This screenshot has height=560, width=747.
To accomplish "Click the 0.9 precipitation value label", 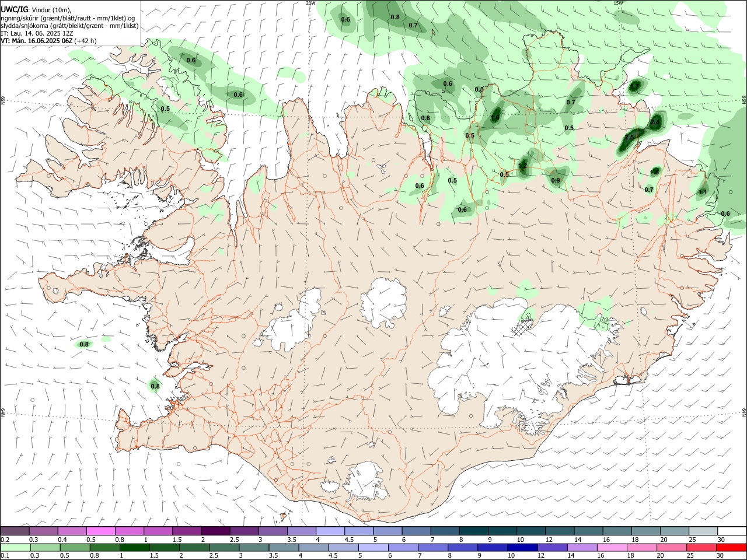I will (556, 180).
